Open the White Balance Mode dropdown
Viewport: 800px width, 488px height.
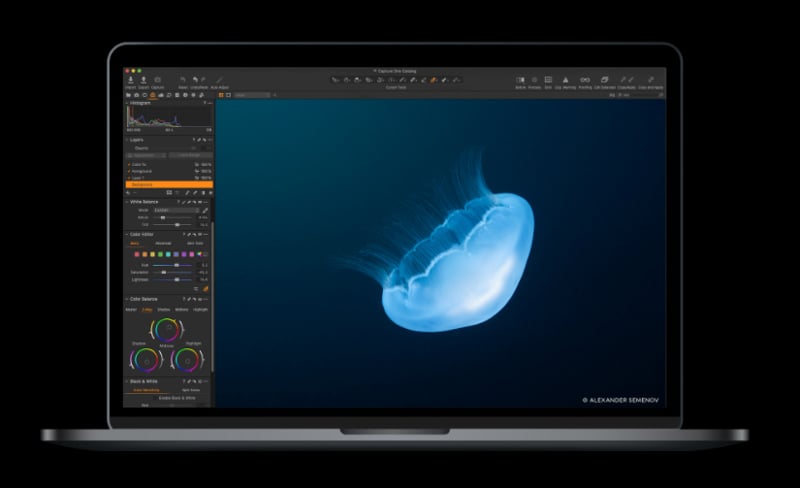(x=177, y=210)
